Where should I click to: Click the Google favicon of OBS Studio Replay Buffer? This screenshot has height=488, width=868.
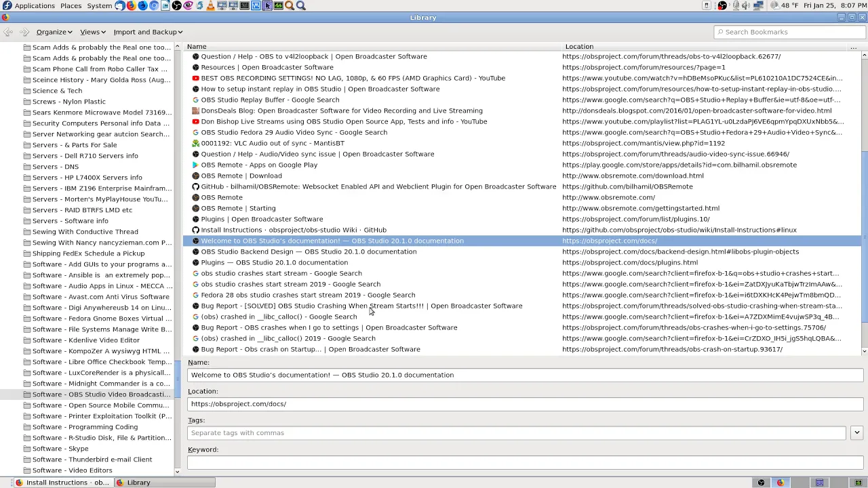coord(195,100)
